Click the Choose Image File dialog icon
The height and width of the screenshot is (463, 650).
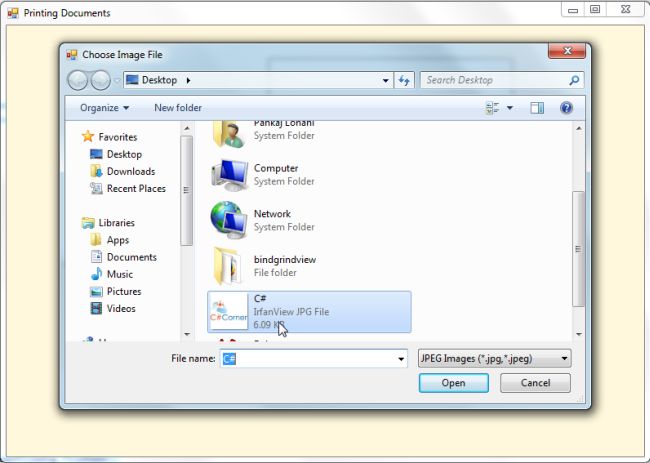[72, 55]
